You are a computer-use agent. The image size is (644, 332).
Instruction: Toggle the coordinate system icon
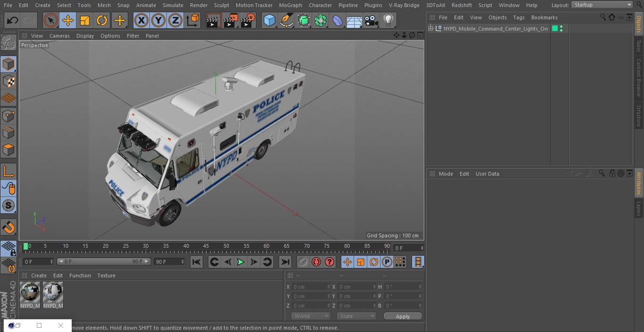pyautogui.click(x=193, y=20)
